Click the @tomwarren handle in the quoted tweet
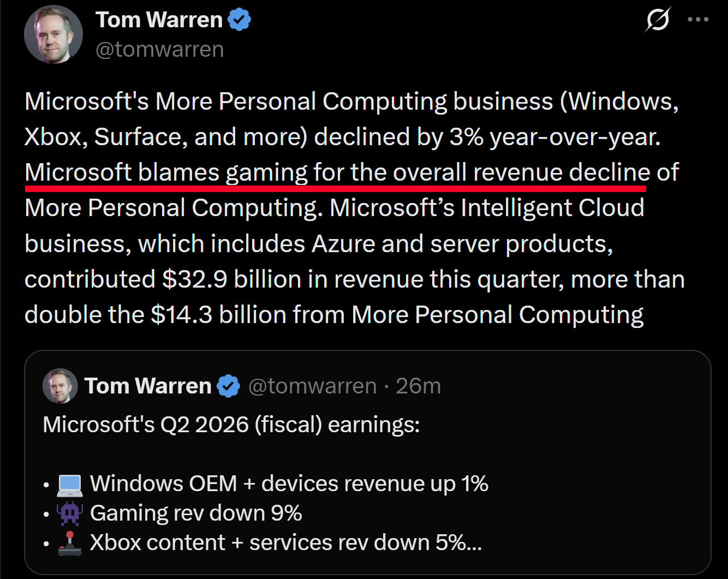This screenshot has width=728, height=579. [x=312, y=386]
